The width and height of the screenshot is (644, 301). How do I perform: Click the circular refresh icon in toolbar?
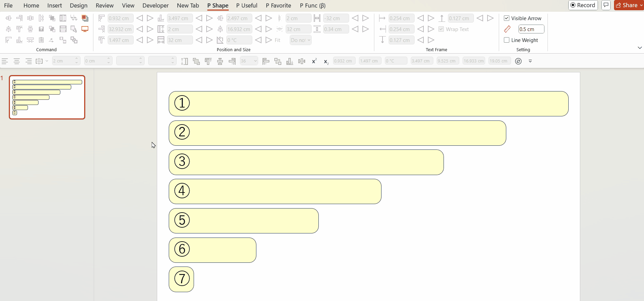pos(518,61)
